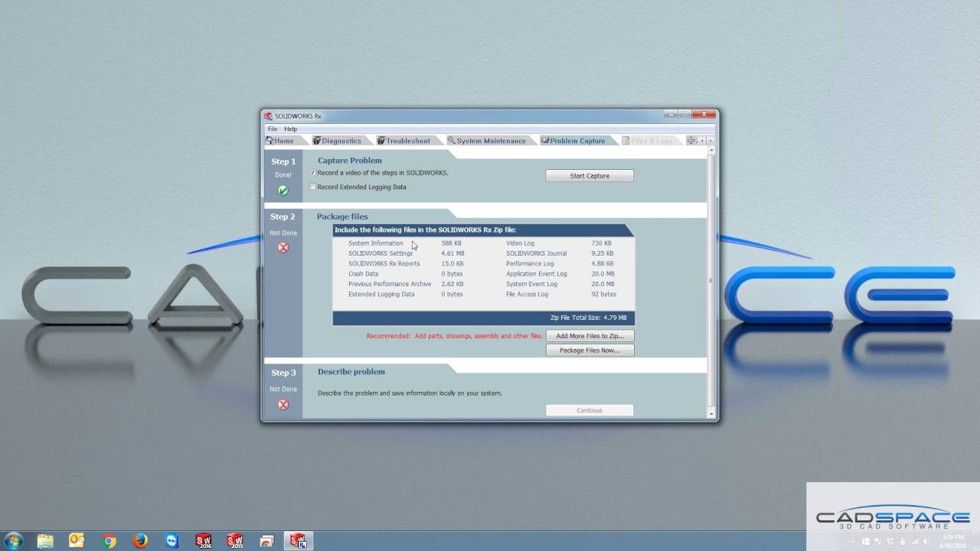Click the Previous Performance Archive entry

[390, 284]
